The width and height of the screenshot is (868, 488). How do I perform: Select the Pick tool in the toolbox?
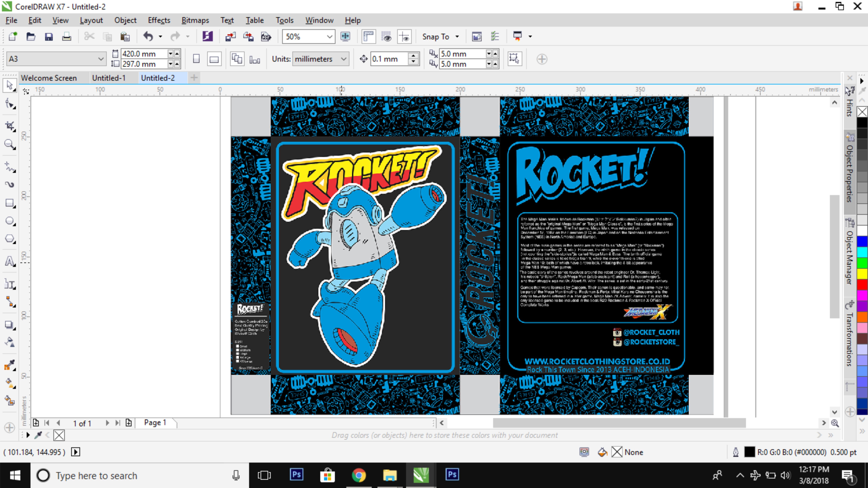click(x=9, y=85)
